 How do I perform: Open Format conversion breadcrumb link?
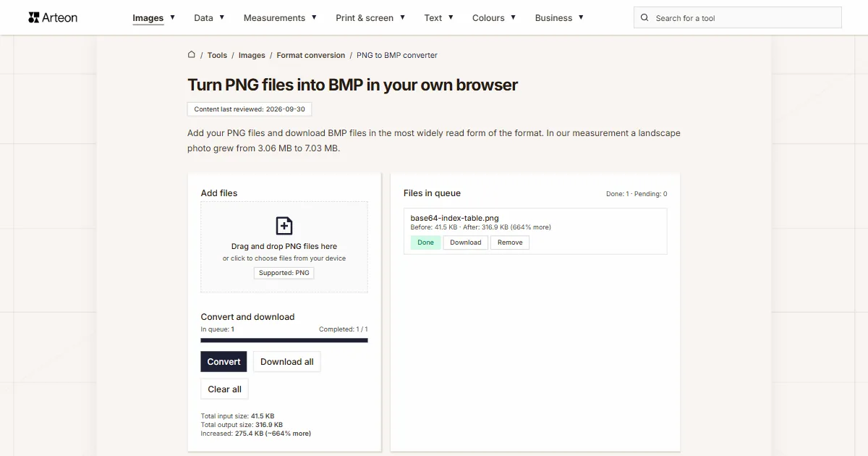tap(311, 55)
